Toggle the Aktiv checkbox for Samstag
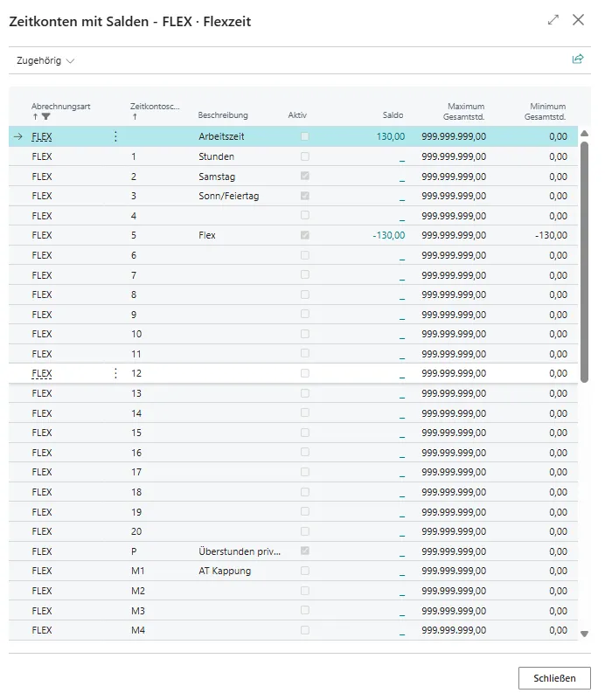The width and height of the screenshot is (605, 700). [304, 177]
